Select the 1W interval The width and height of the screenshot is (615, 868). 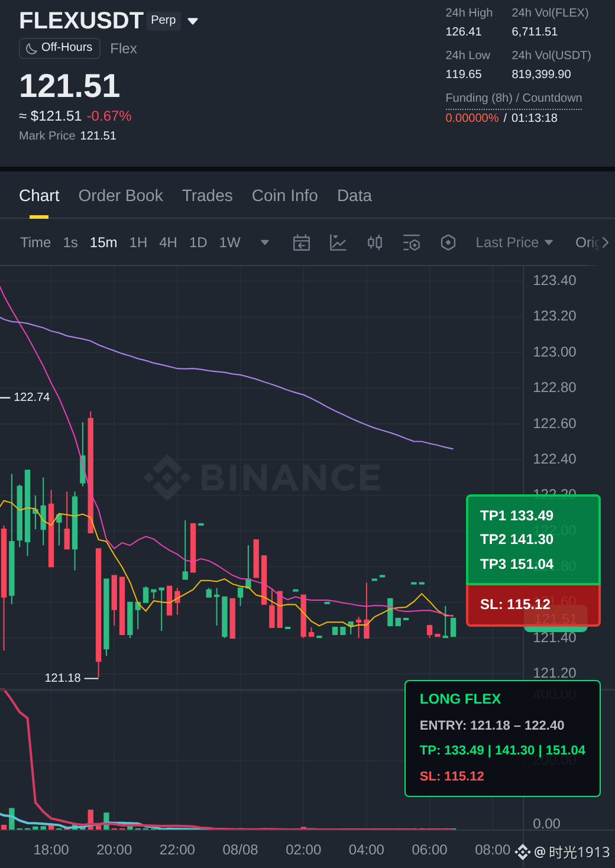(230, 242)
